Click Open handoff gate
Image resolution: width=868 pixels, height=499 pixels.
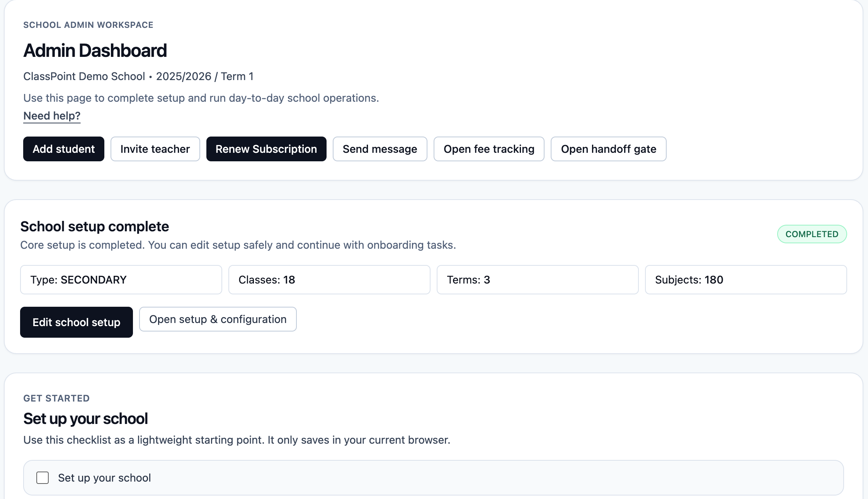[608, 149]
